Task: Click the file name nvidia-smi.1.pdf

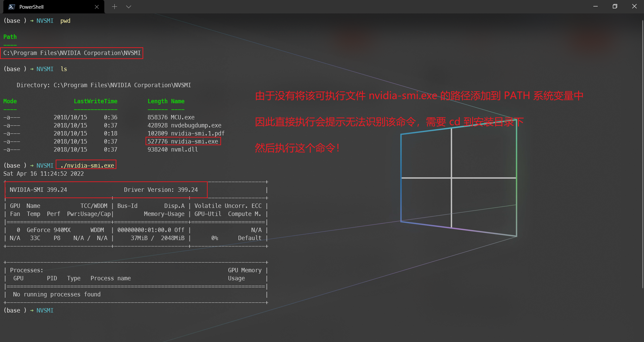Action: tap(198, 133)
